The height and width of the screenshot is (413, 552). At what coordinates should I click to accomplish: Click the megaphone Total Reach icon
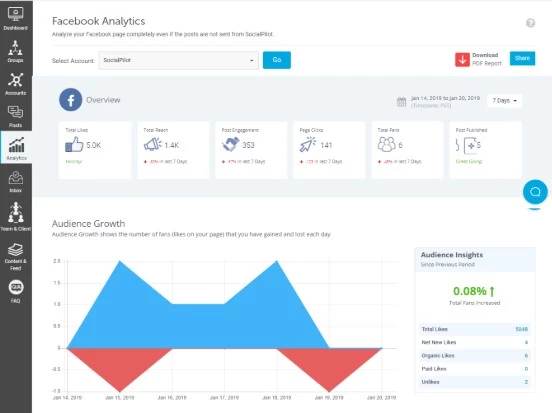(x=152, y=144)
